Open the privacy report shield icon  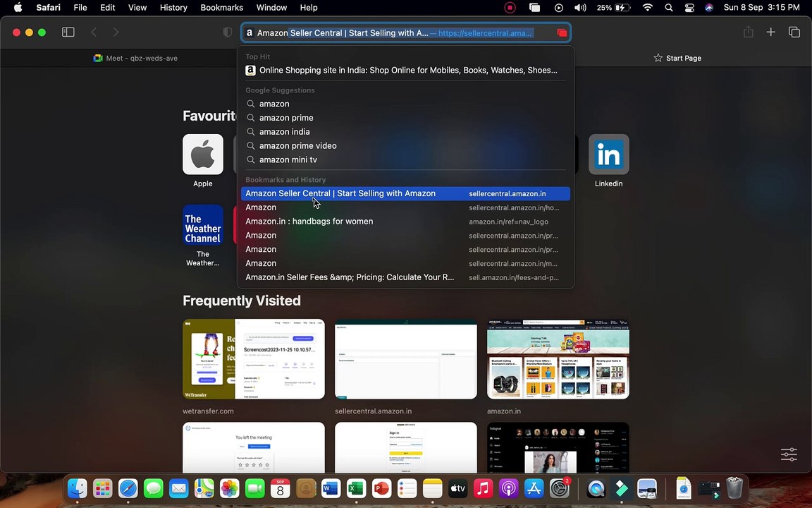click(x=228, y=32)
